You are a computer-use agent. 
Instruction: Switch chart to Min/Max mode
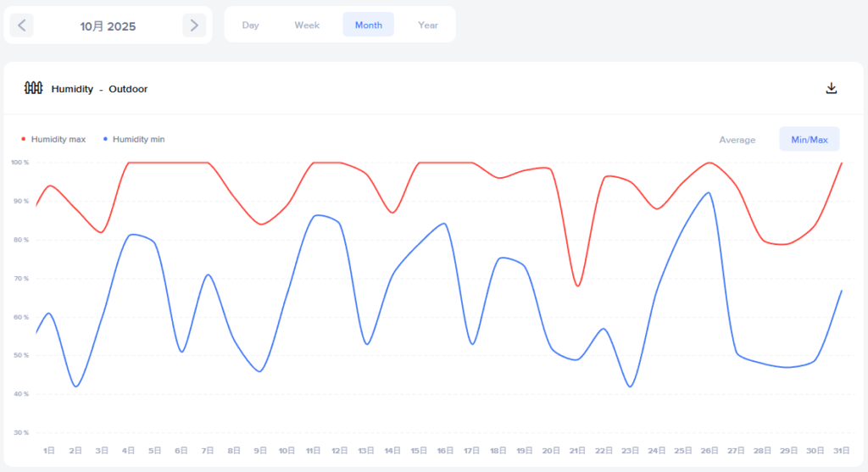pos(809,139)
